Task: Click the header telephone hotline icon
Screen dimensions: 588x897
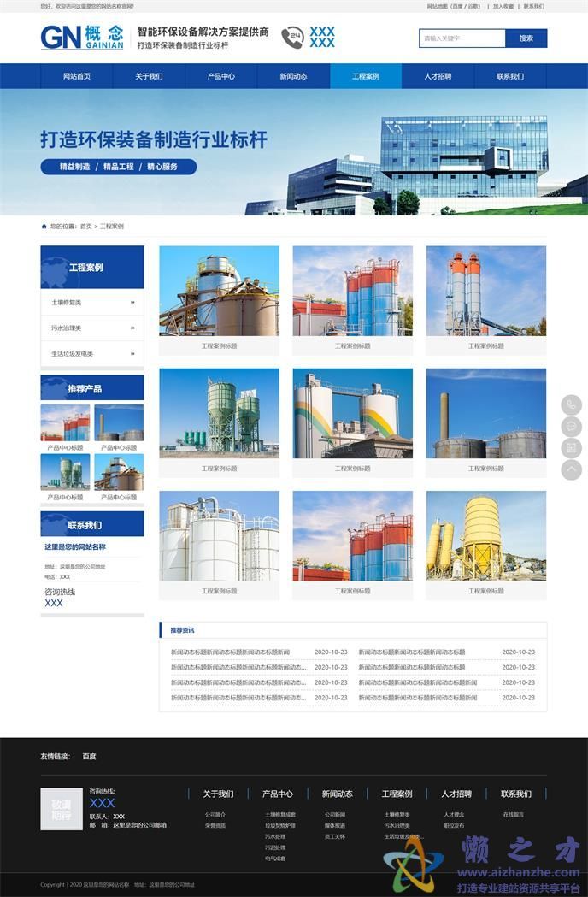Action: point(292,37)
